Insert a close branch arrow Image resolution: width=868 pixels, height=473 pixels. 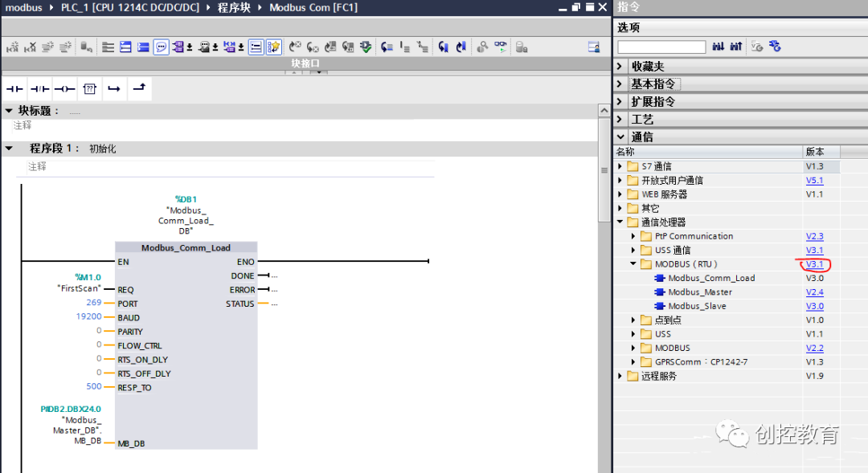coord(140,88)
